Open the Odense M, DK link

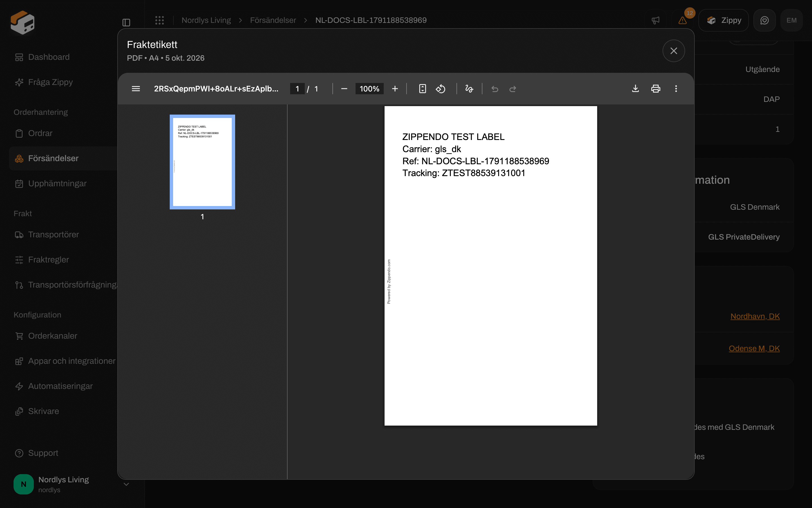754,349
